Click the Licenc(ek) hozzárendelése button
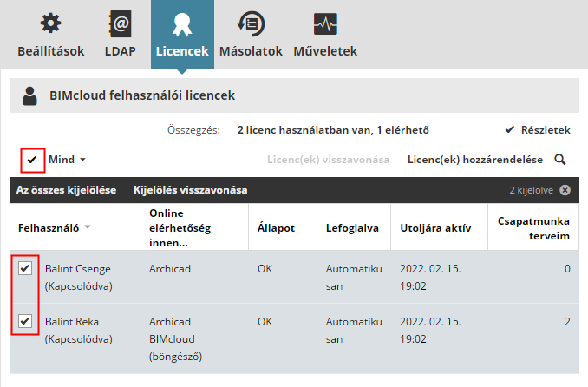 click(x=474, y=160)
